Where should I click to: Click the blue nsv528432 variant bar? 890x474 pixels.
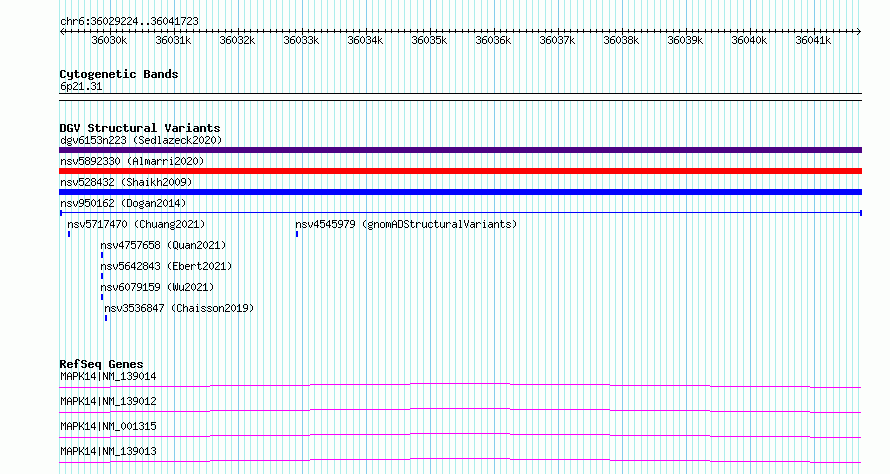pyautogui.click(x=460, y=192)
